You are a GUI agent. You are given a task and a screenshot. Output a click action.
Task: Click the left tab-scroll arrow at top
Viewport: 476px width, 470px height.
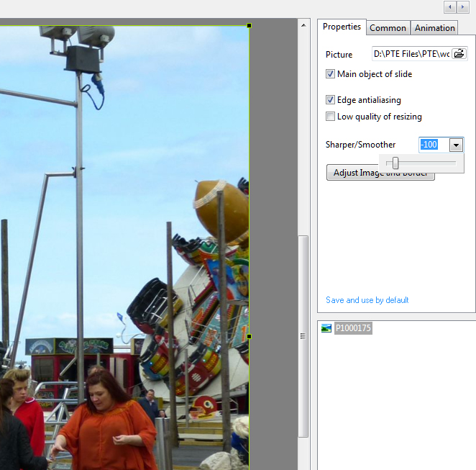click(x=450, y=6)
